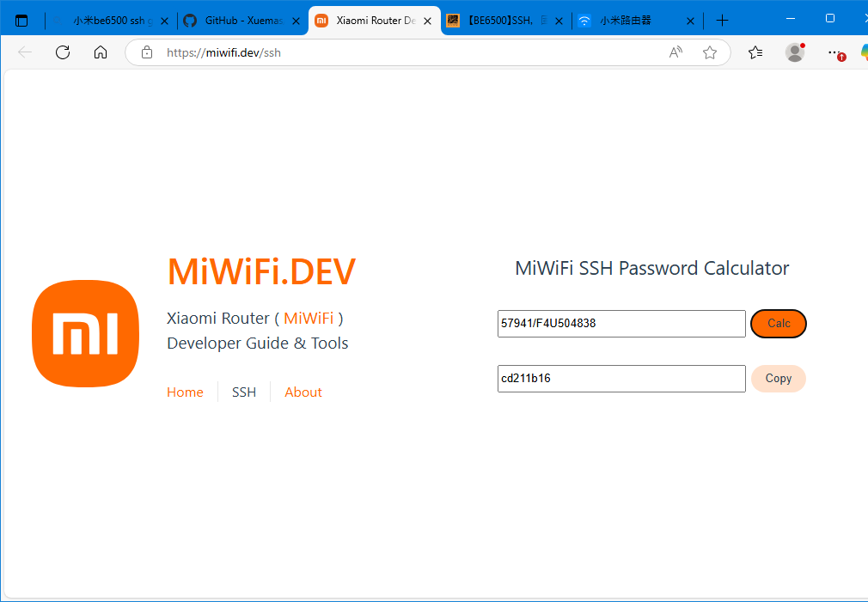This screenshot has width=868, height=602.
Task: Close the 【BE6500】SSH tab
Action: click(559, 21)
